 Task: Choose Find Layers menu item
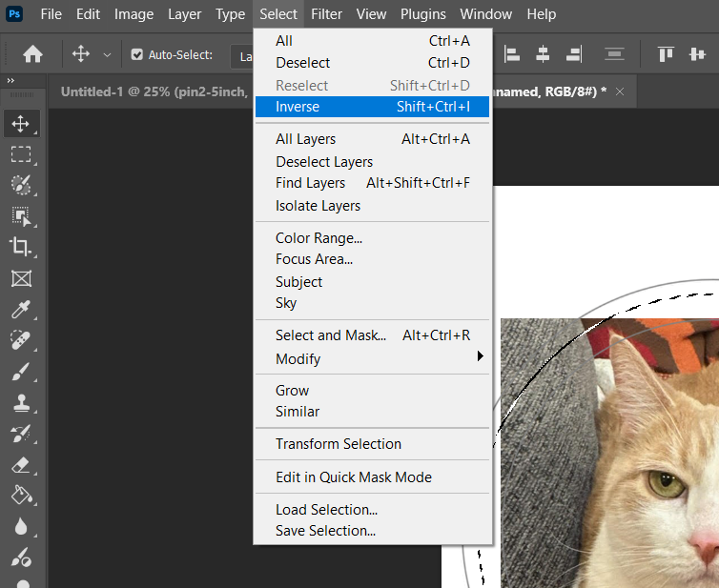372,183
